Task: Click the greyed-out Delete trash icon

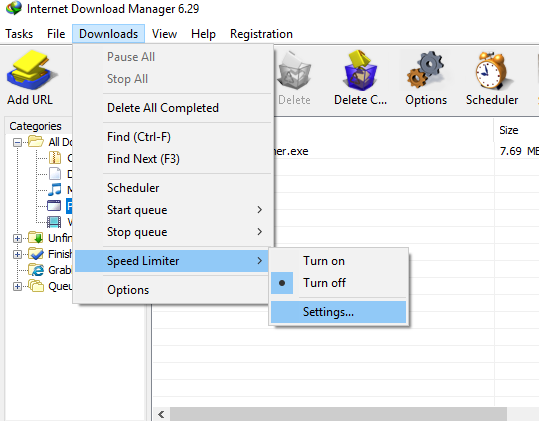Action: 294,70
